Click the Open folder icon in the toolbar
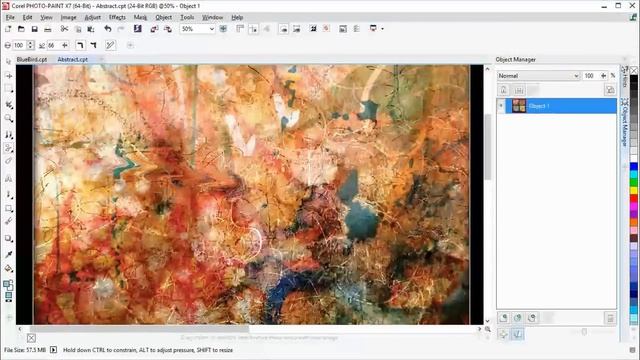Screen dimensions: 640x360 [x=21, y=29]
